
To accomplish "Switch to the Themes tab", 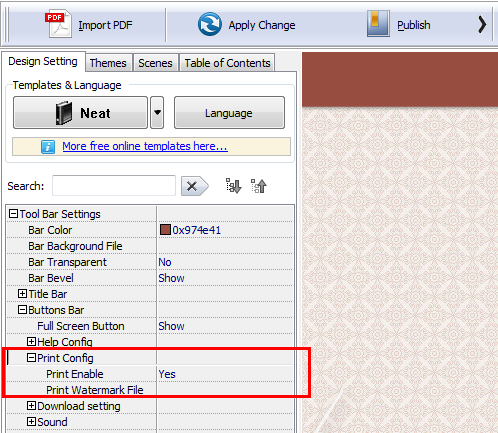I will pyautogui.click(x=108, y=63).
